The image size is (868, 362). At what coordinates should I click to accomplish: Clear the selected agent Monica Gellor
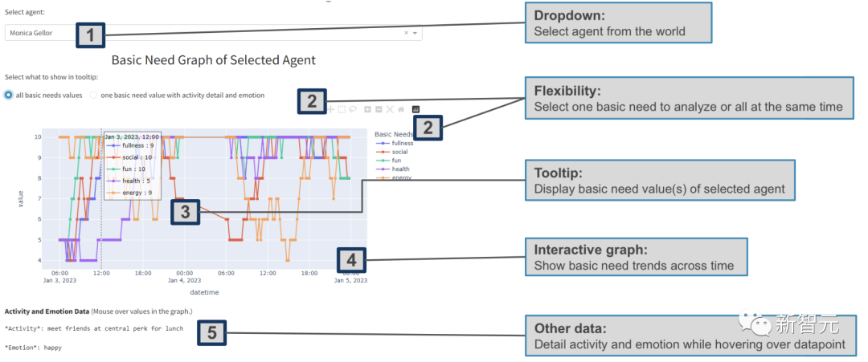[x=406, y=33]
